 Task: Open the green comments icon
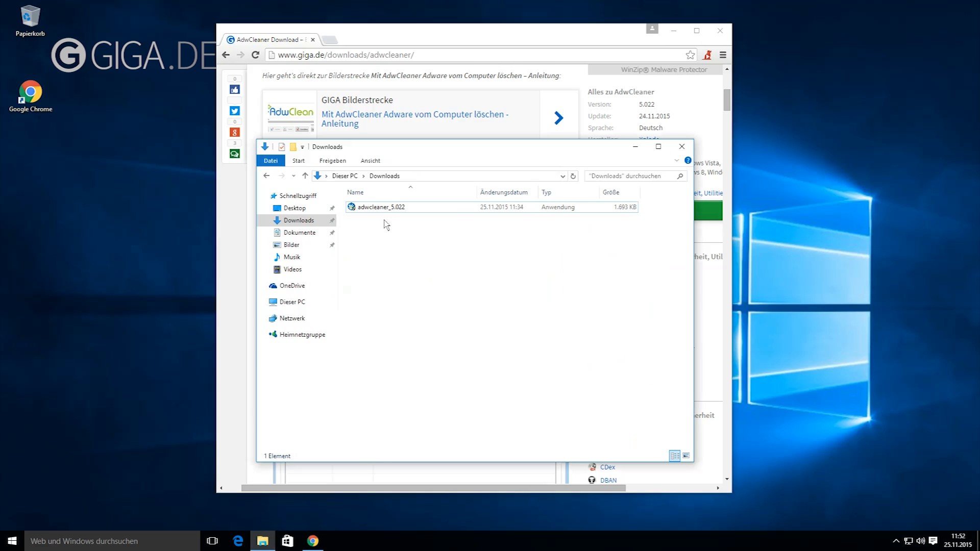[235, 154]
